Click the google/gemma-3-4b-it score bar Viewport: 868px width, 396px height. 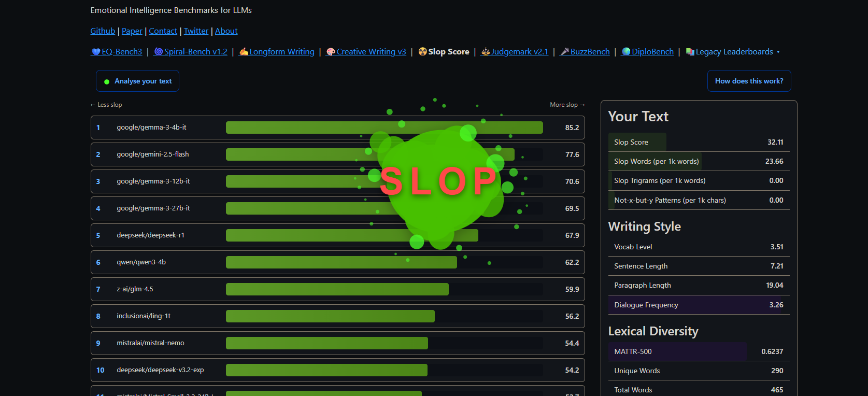(x=385, y=128)
